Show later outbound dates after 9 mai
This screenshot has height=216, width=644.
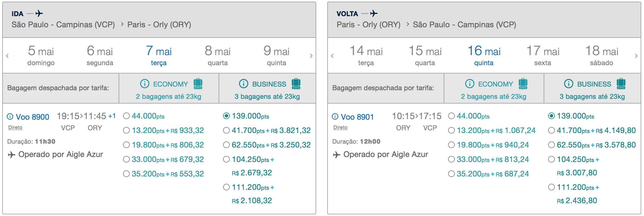pyautogui.click(x=311, y=56)
